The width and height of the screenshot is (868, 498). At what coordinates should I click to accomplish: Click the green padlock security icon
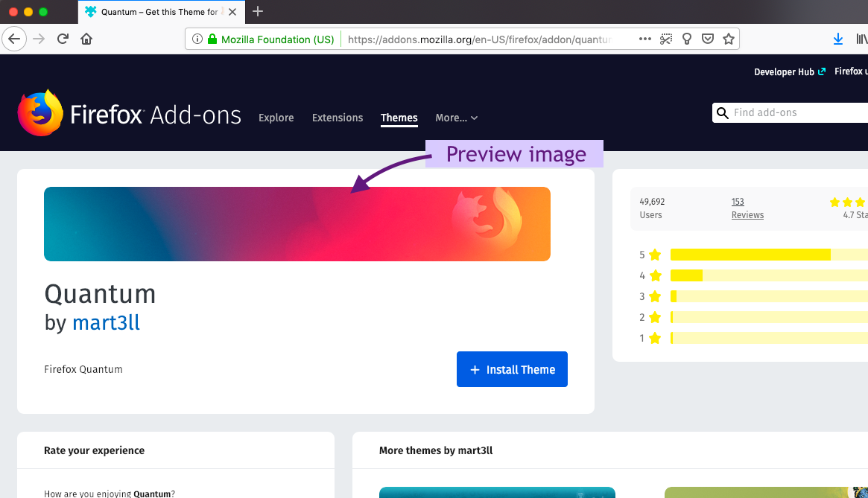(212, 39)
